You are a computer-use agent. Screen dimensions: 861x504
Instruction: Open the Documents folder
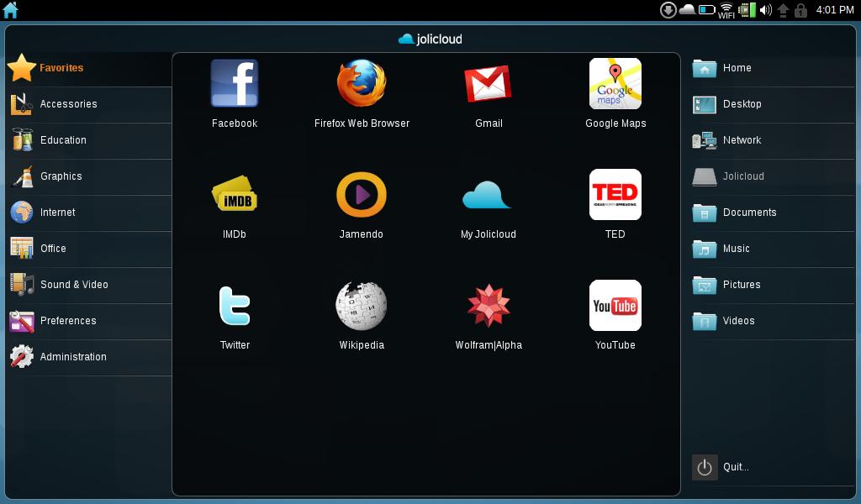(x=772, y=213)
